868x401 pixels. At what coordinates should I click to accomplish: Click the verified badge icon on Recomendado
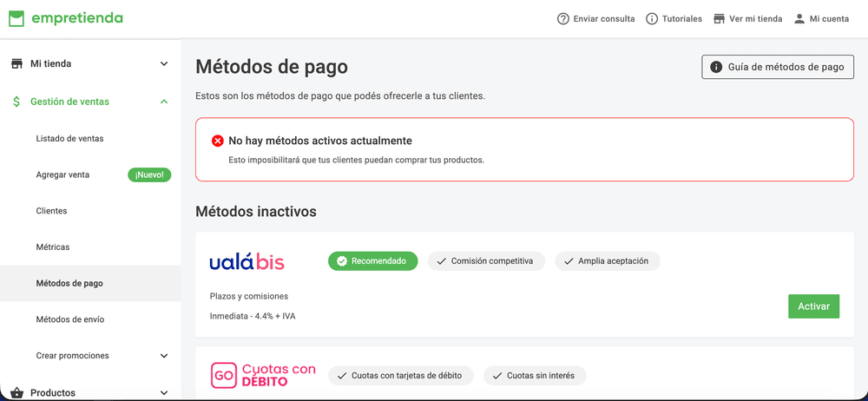point(342,261)
